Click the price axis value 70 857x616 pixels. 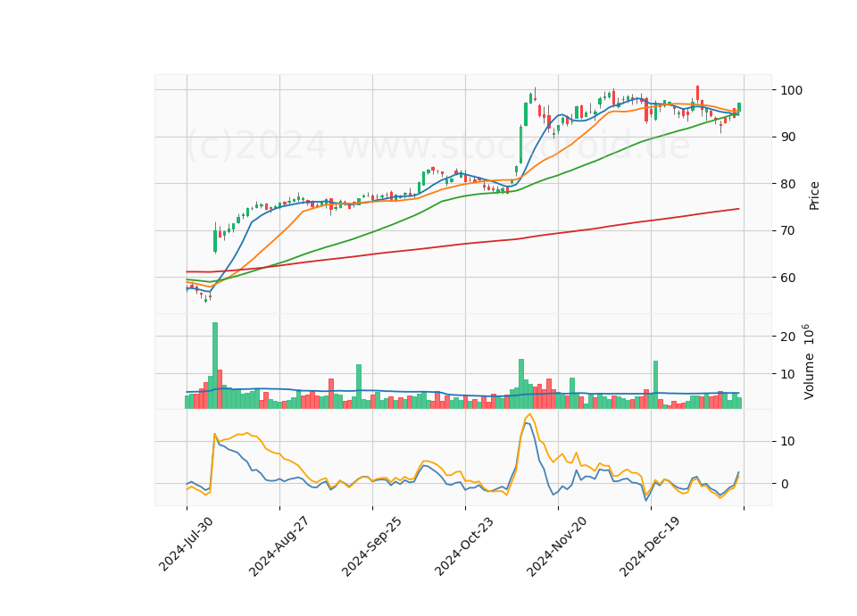point(787,230)
